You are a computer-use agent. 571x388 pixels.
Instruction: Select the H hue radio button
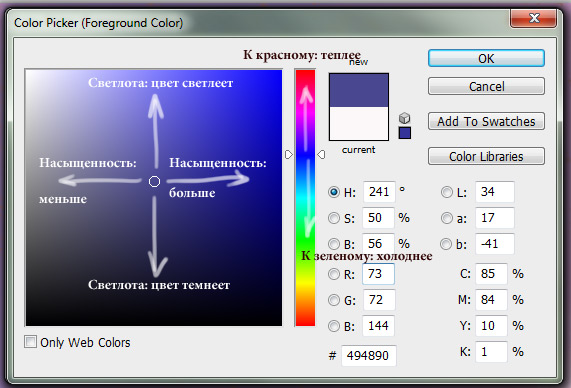334,192
